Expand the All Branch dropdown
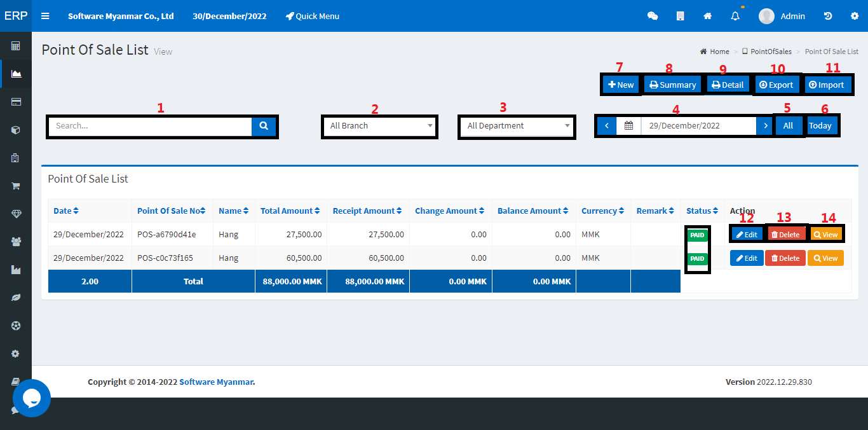The width and height of the screenshot is (868, 430). 379,126
